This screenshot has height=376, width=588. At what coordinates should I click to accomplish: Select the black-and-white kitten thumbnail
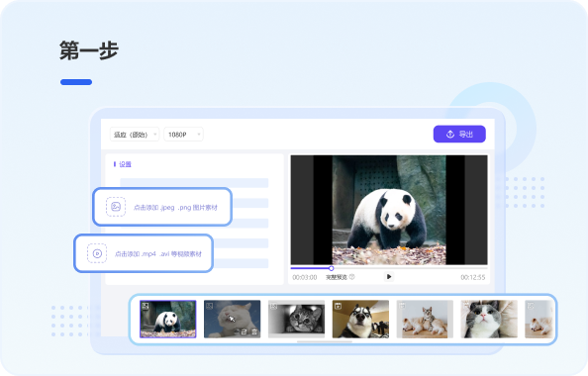pyautogui.click(x=296, y=319)
